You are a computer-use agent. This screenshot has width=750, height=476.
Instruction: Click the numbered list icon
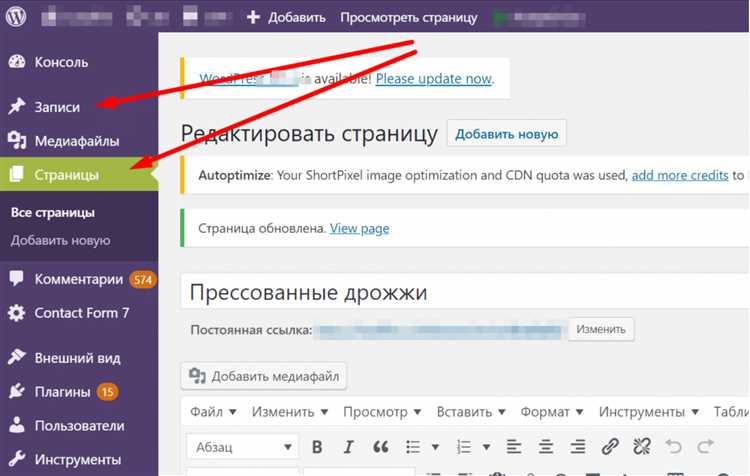coord(464,447)
